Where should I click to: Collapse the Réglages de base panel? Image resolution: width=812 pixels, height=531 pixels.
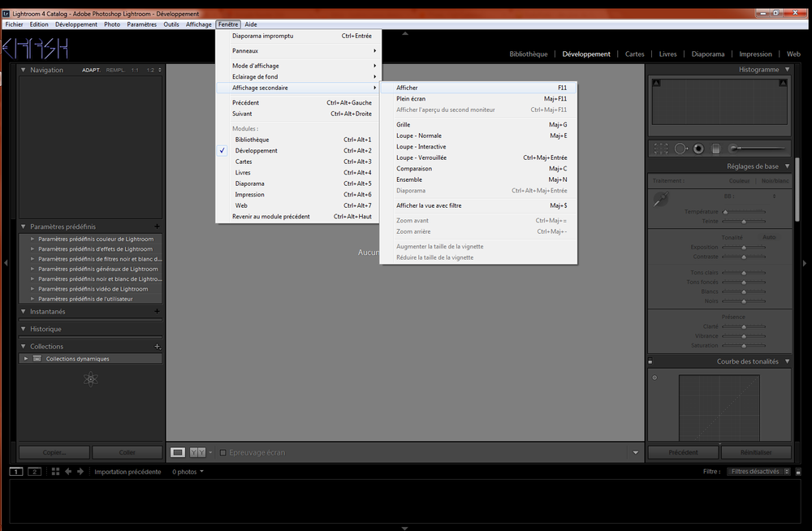[787, 166]
